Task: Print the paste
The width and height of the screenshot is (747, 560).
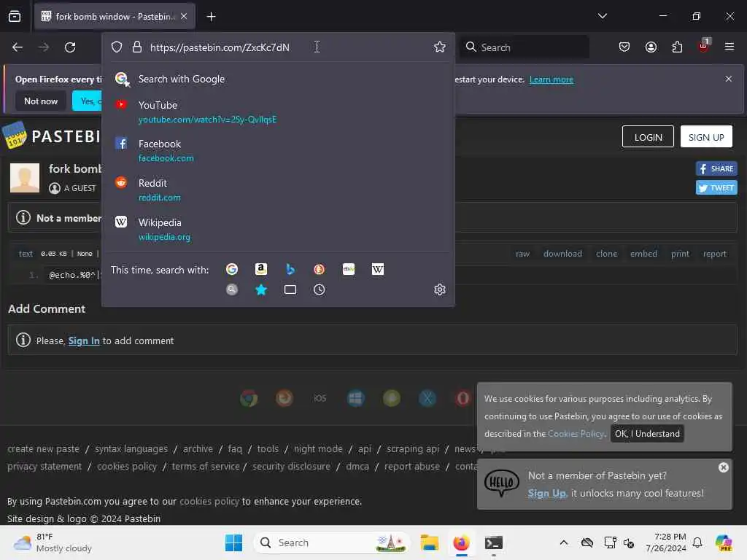Action: pyautogui.click(x=680, y=254)
